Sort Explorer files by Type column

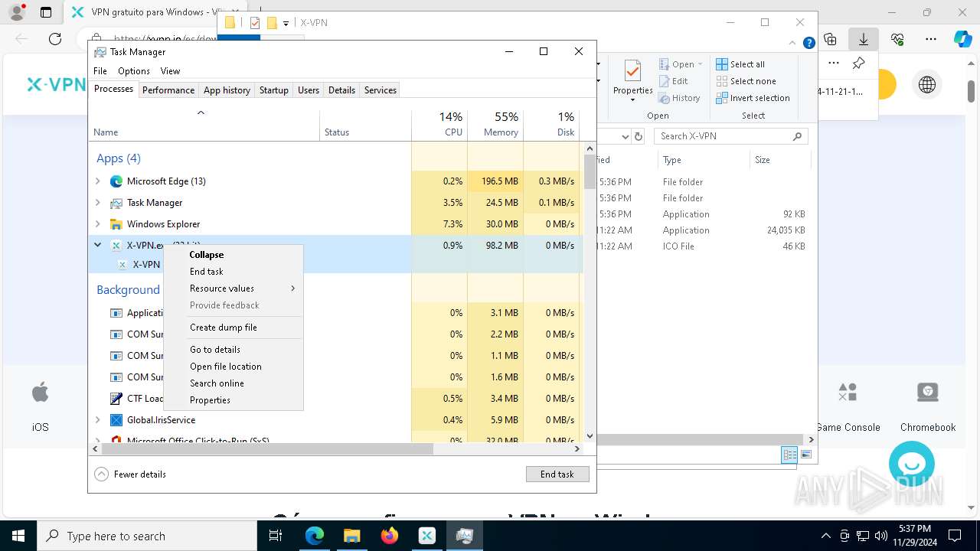(703, 160)
